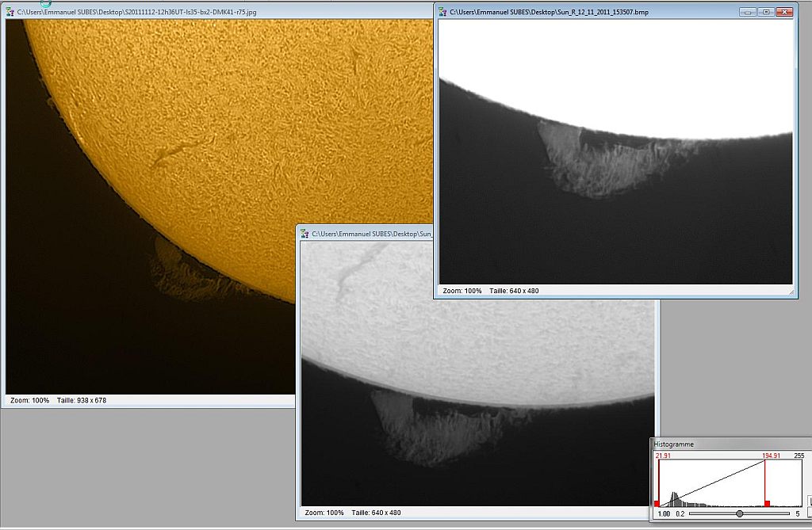
Task: Click the middle grayscale window's title icon
Action: (304, 234)
